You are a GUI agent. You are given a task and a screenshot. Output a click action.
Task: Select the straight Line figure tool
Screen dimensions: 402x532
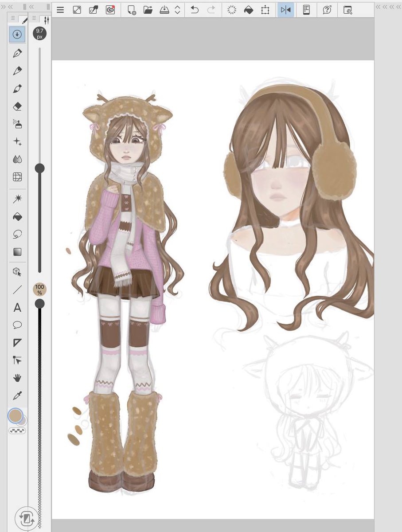[x=17, y=289]
